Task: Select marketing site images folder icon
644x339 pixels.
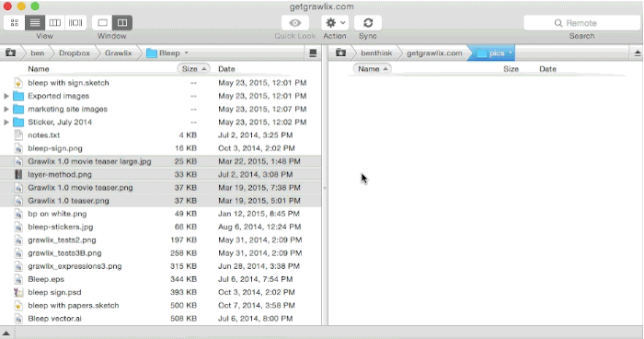Action: pyautogui.click(x=18, y=109)
